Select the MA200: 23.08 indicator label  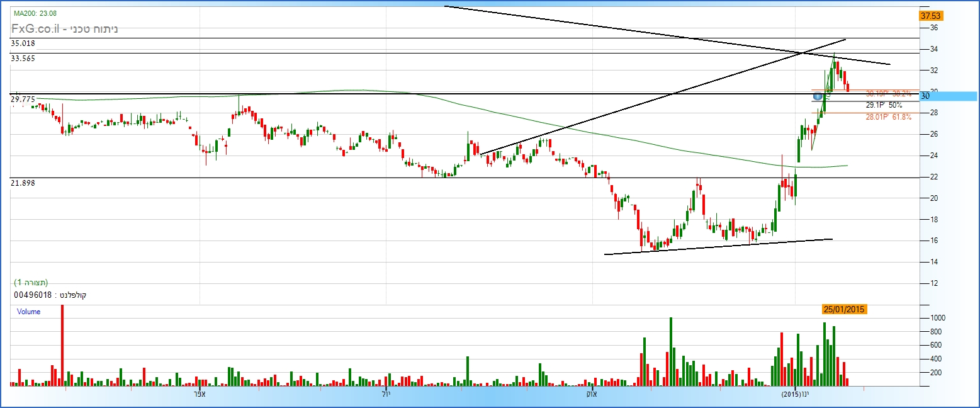(35, 13)
